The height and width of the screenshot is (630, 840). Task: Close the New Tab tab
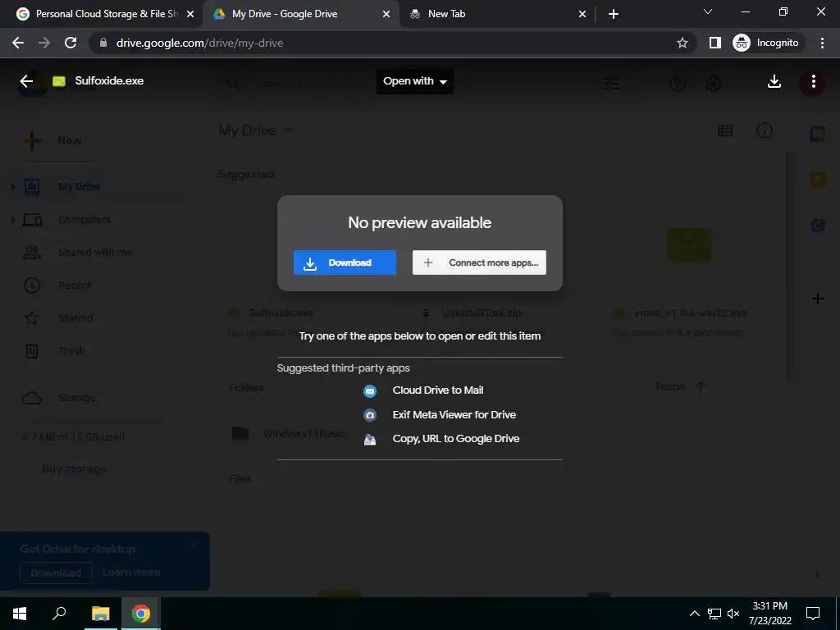[582, 15]
